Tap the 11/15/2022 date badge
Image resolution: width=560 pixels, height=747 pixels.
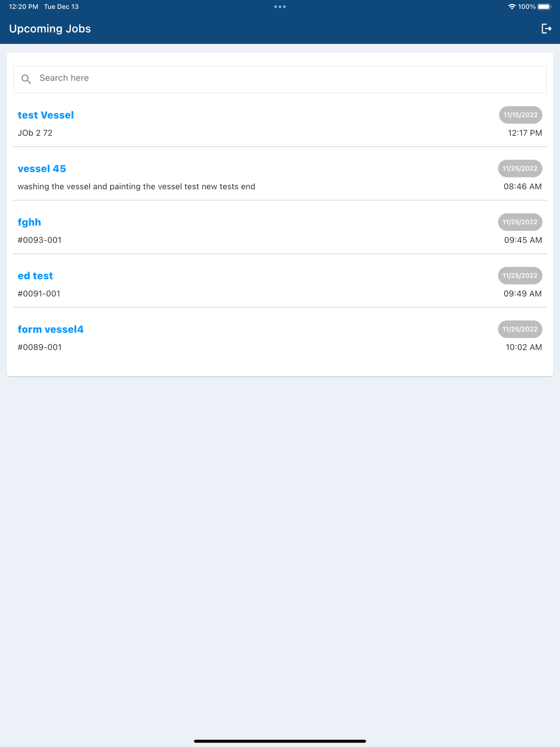(x=520, y=115)
